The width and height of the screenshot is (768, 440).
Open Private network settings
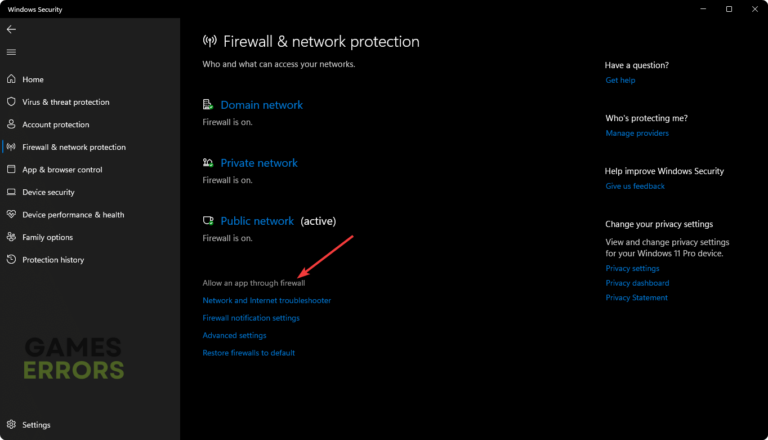(258, 163)
